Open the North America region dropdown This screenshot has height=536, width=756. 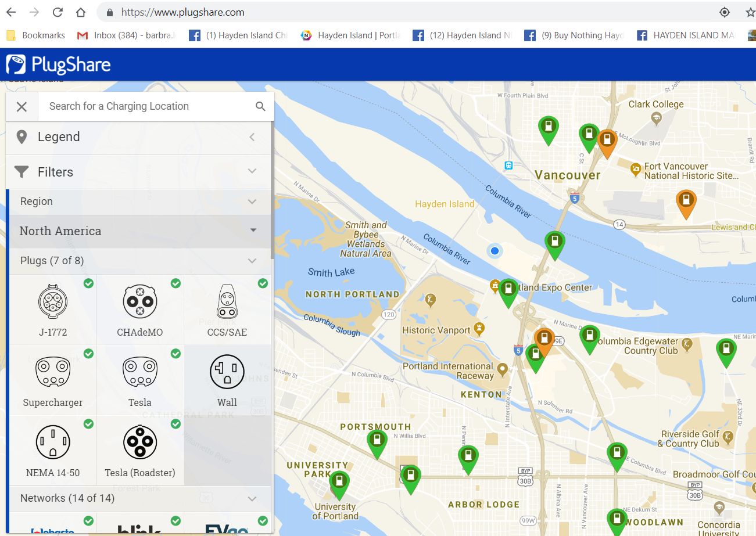click(139, 231)
